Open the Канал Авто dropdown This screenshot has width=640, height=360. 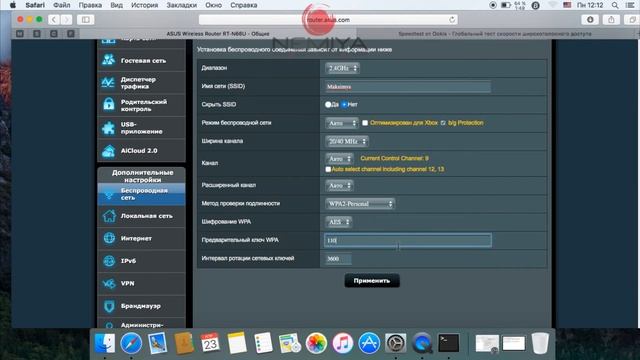click(x=339, y=158)
